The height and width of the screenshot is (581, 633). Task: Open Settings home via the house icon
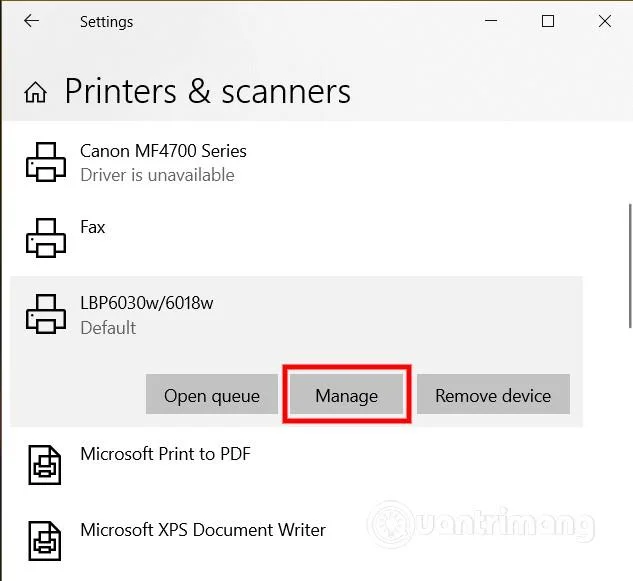36,92
